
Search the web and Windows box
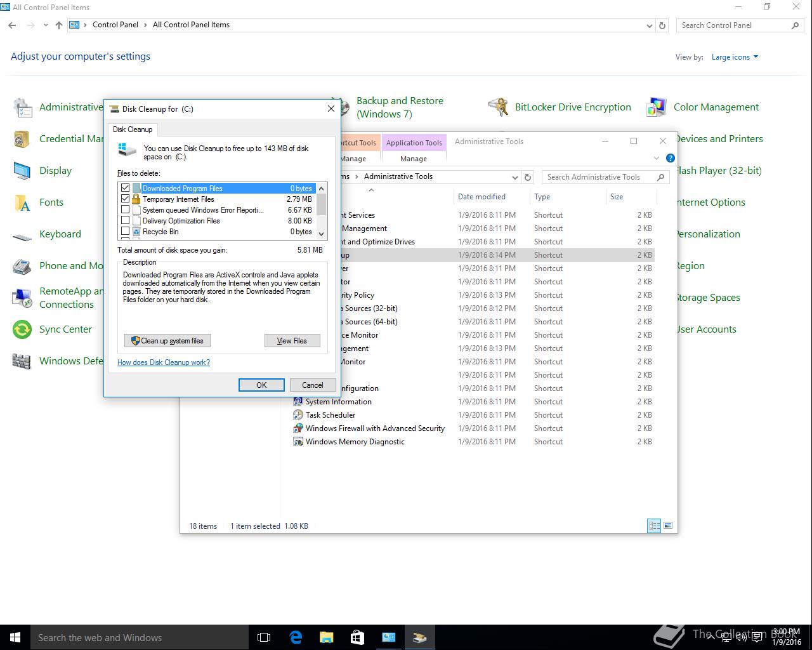click(x=139, y=637)
